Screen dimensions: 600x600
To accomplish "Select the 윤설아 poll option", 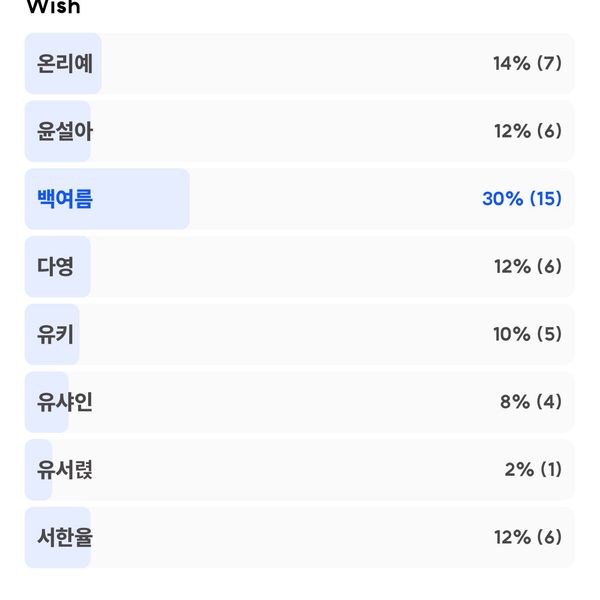I will tap(300, 131).
